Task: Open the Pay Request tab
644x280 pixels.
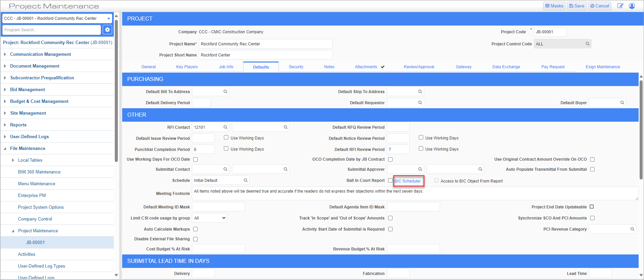Action: [x=553, y=67]
